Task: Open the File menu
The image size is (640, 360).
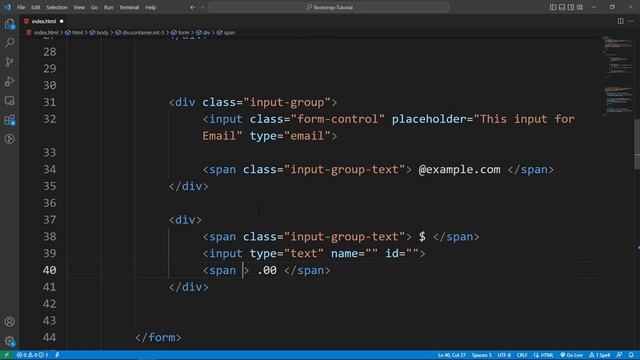Action: pos(21,7)
